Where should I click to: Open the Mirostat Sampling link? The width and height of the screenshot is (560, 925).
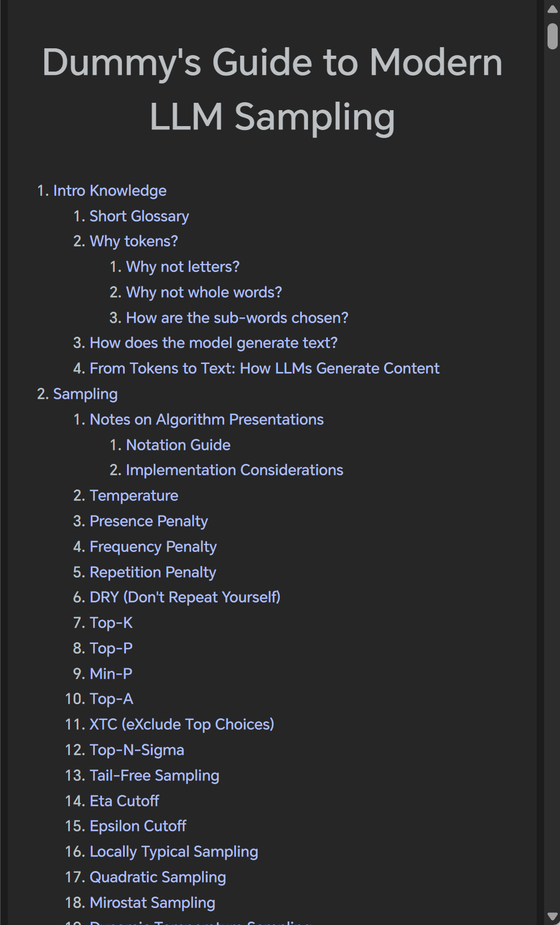pyautogui.click(x=152, y=903)
